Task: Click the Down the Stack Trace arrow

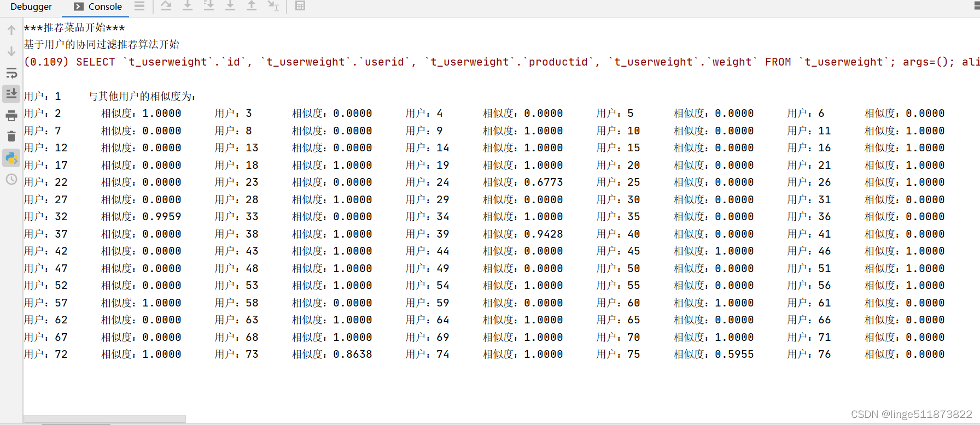Action: (x=11, y=51)
